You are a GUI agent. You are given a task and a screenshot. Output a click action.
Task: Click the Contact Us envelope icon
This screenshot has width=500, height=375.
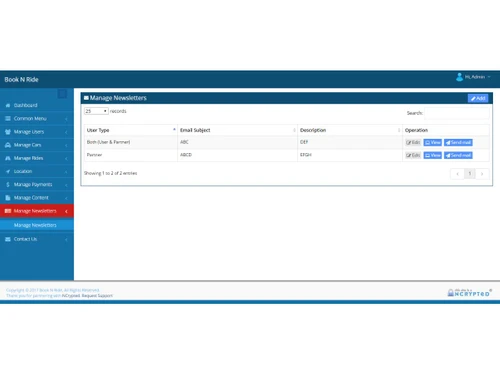point(8,239)
